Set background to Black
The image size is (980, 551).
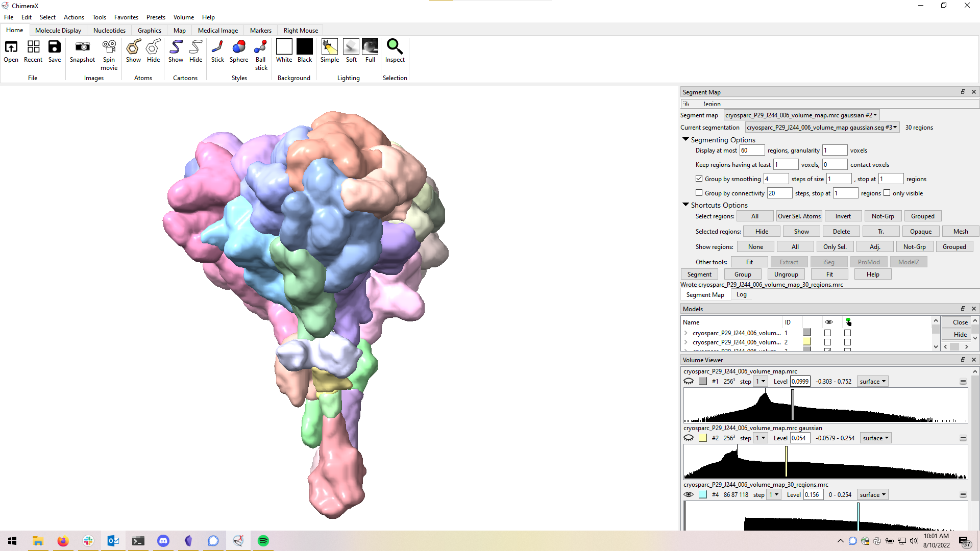click(304, 47)
